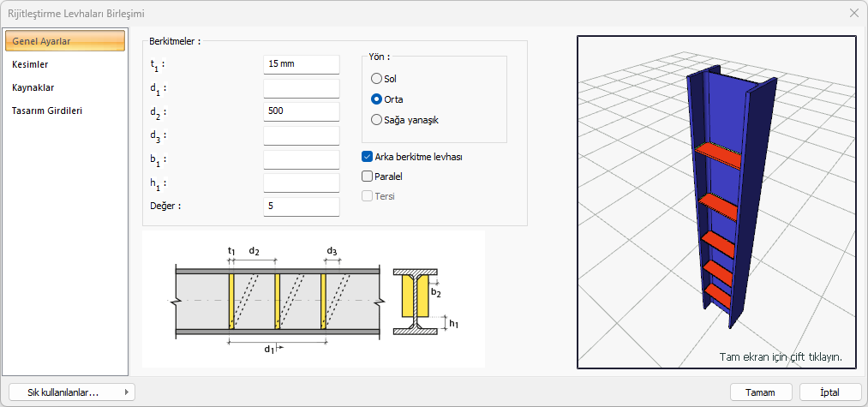The image size is (868, 407).
Task: Click the d2 field showing 500
Action: [x=302, y=111]
